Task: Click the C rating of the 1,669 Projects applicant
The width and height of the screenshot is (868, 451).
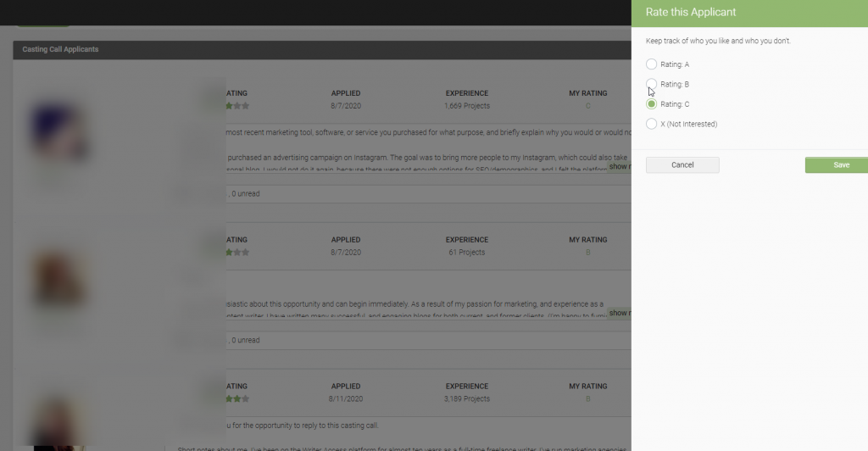Action: pos(588,106)
